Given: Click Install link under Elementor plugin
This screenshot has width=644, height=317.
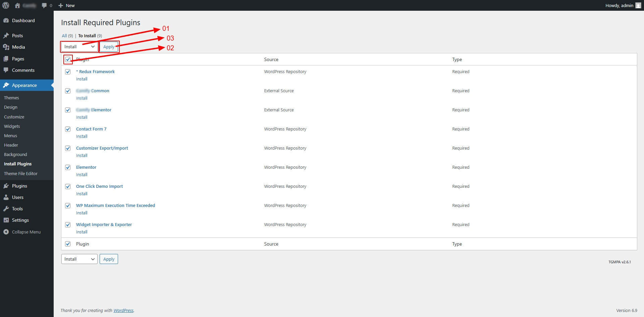Looking at the screenshot, I should click(82, 174).
